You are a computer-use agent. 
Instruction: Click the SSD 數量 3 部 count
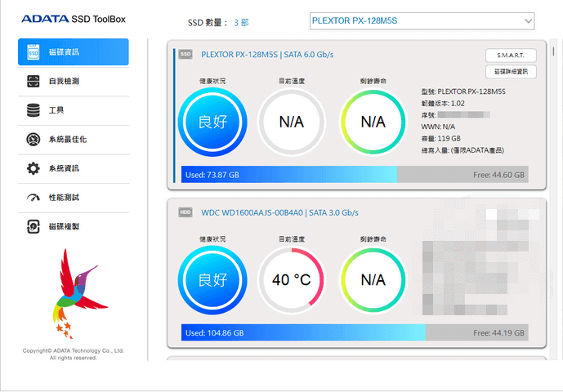218,23
